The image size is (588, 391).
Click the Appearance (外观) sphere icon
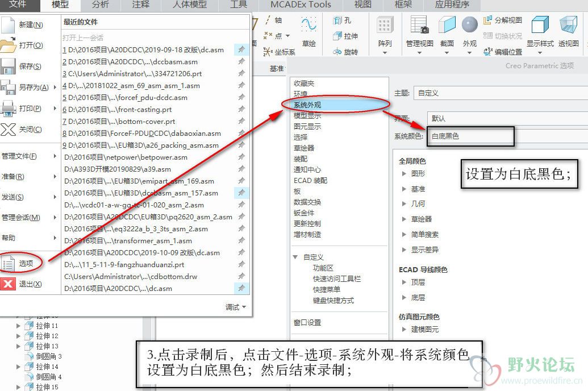[469, 25]
